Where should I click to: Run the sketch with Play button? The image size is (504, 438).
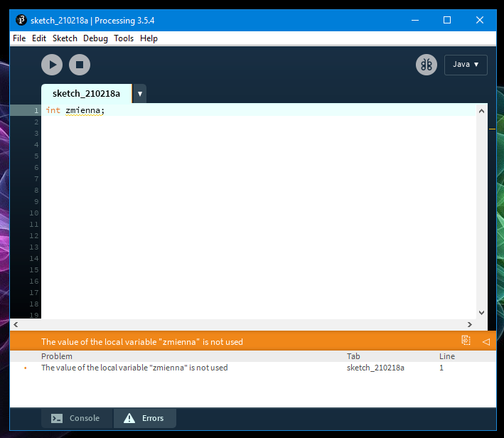click(52, 65)
